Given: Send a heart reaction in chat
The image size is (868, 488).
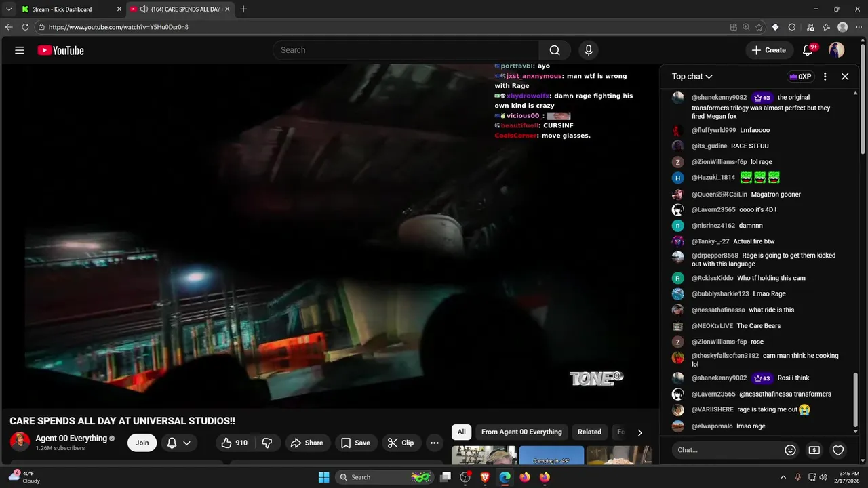Looking at the screenshot, I should [838, 450].
